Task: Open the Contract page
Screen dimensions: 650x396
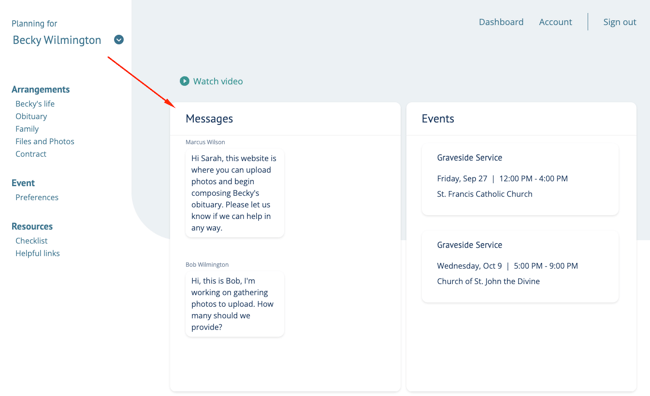Action: coord(31,154)
